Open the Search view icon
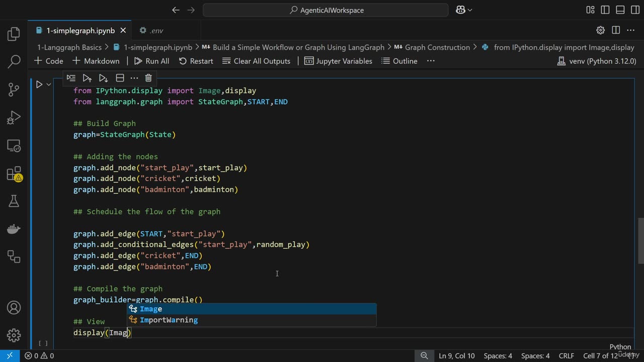The image size is (644, 362). [14, 62]
